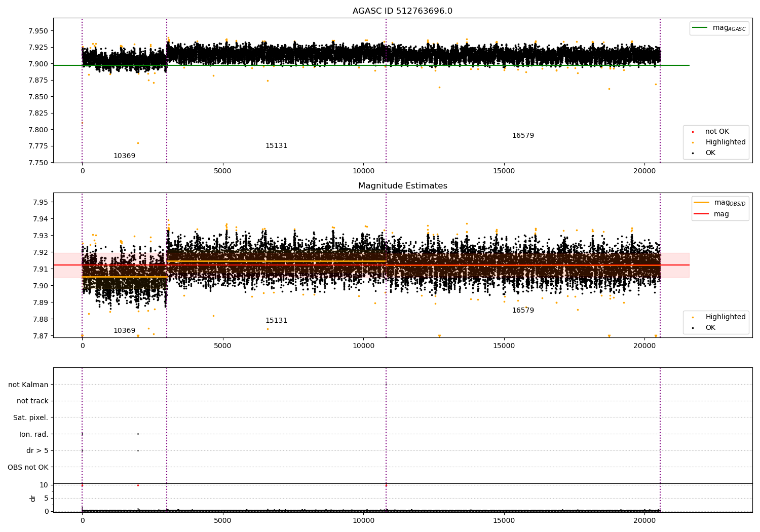The image size is (760, 532).
Task: Click the dr axis tick labeled 10
Action: tap(44, 485)
